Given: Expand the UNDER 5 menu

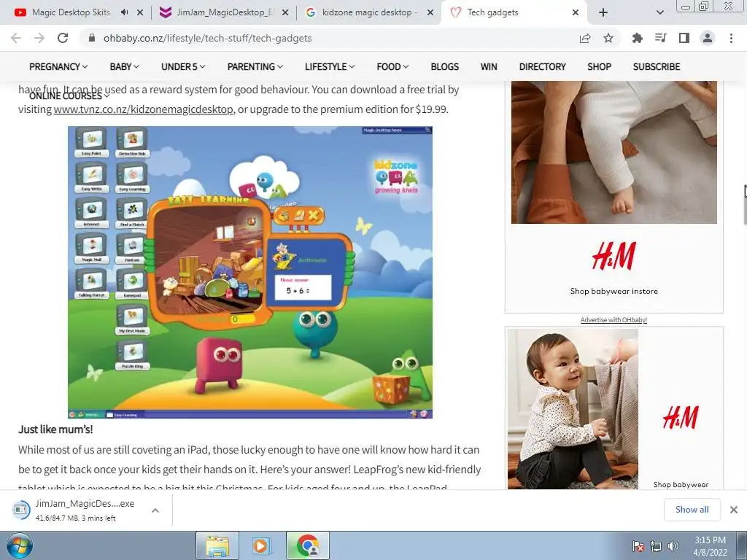Looking at the screenshot, I should [x=183, y=66].
